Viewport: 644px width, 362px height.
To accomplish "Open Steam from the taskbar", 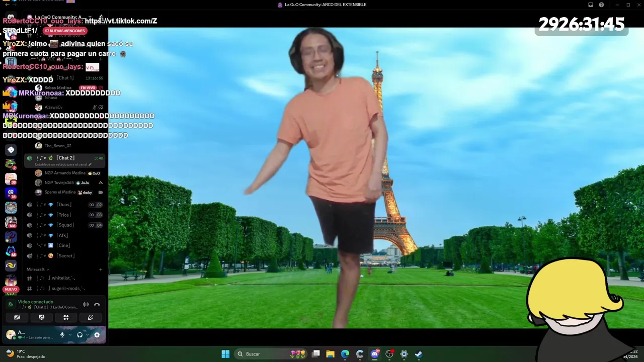I will tap(419, 354).
